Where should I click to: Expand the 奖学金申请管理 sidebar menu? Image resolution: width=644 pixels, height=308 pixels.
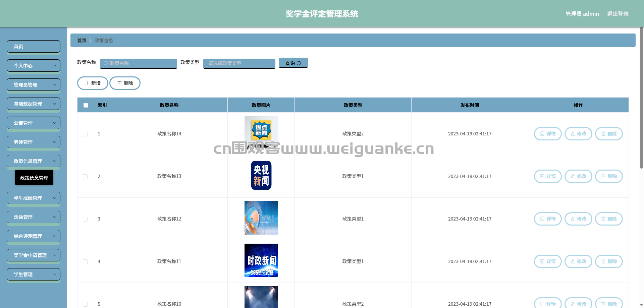tap(34, 255)
